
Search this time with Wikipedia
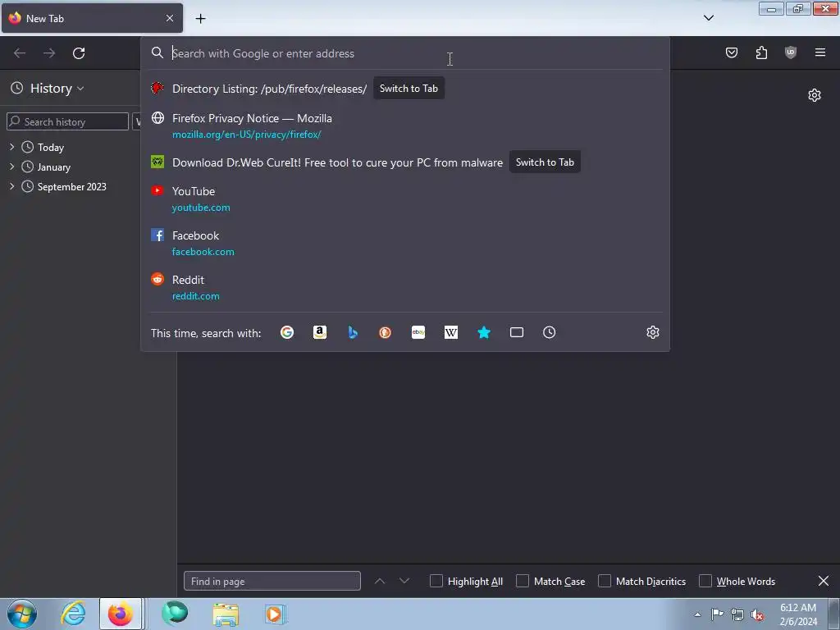[451, 332]
